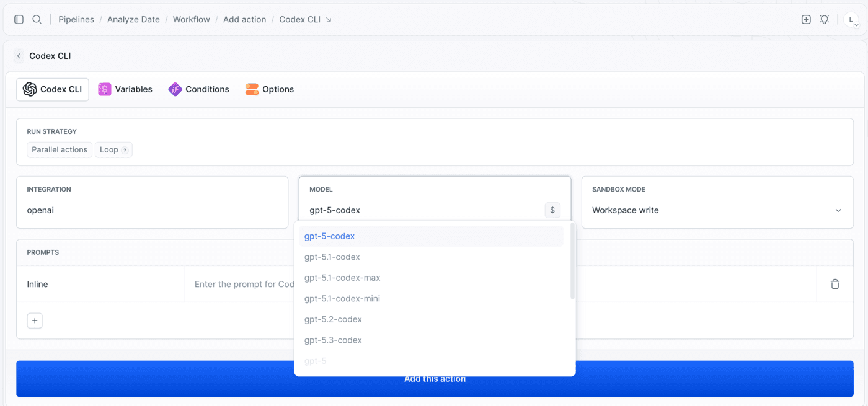Toggle the sidebar panel icon
The image size is (868, 406).
[x=19, y=19]
